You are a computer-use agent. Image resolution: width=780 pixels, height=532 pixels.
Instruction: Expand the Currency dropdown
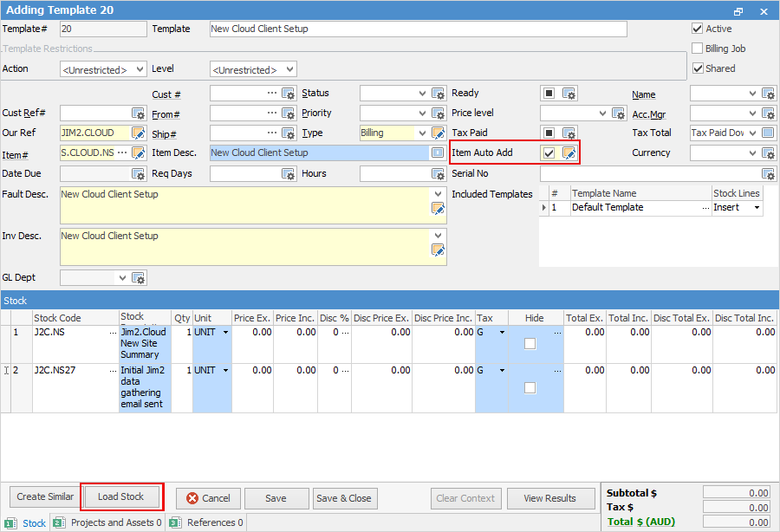(x=752, y=152)
